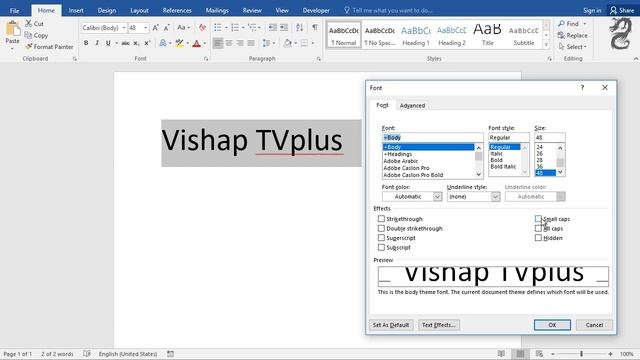
Task: Enable Double strikethrough checkbox
Action: pyautogui.click(x=381, y=229)
